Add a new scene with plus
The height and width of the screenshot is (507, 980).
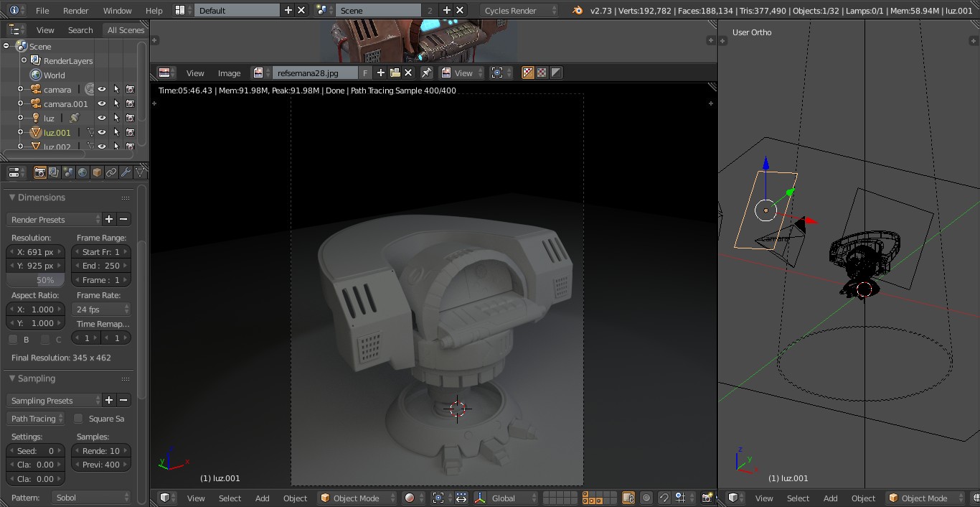[x=446, y=10]
